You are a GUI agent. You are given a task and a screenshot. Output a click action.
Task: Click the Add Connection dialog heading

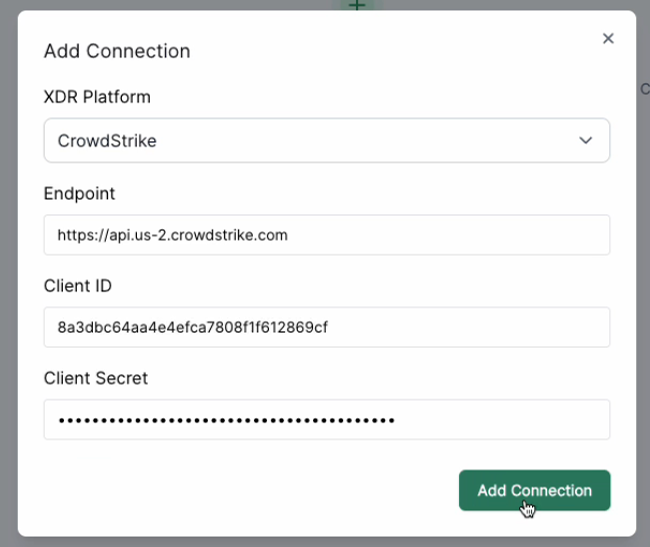117,51
